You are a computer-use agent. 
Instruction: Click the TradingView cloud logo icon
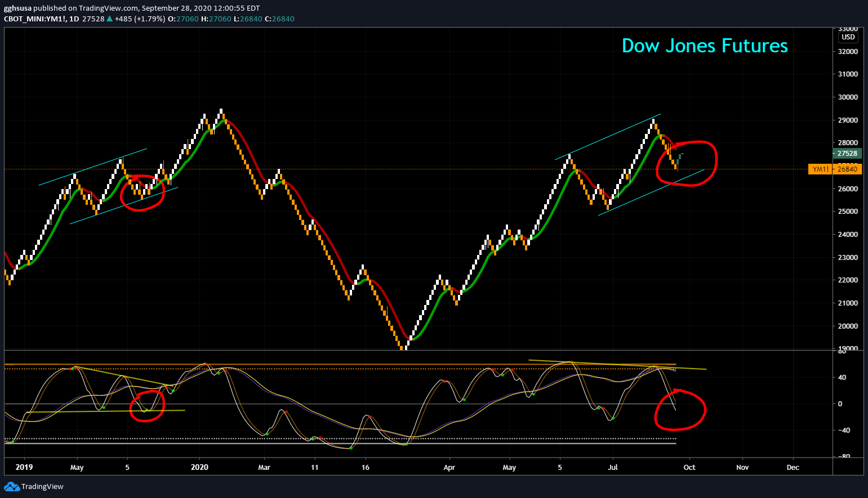[x=11, y=486]
